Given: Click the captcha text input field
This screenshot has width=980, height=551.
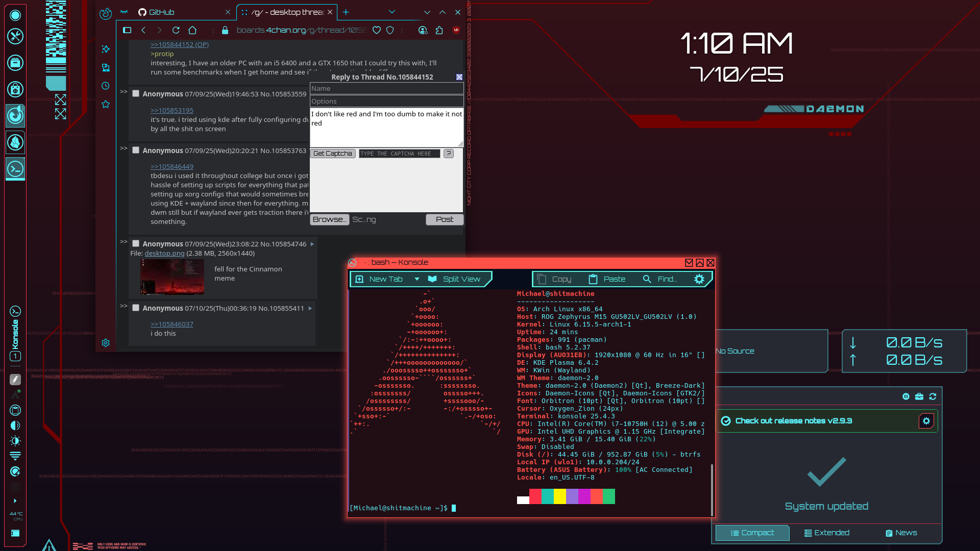Looking at the screenshot, I should point(399,154).
